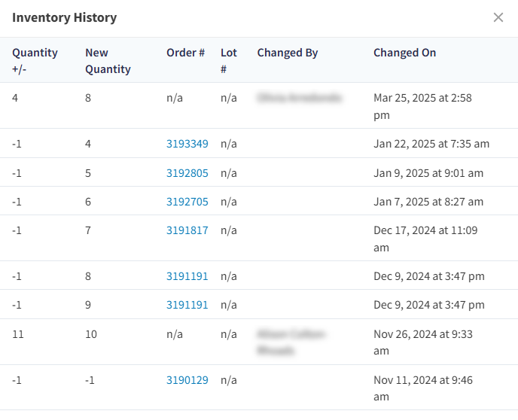Open order 3191817 details

187,230
